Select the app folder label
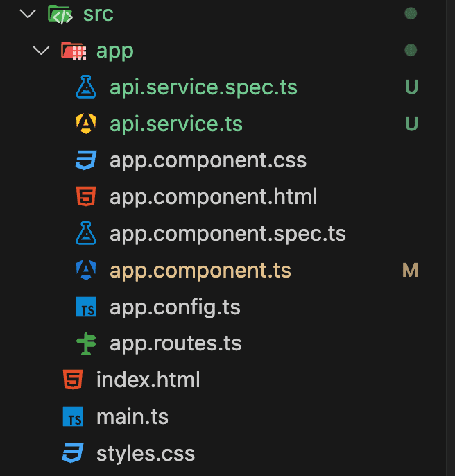455x476 pixels. coord(114,51)
